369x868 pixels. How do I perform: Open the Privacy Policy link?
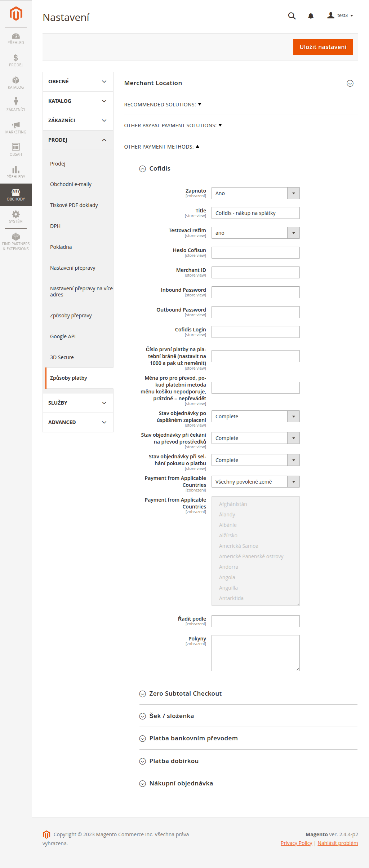(x=296, y=843)
